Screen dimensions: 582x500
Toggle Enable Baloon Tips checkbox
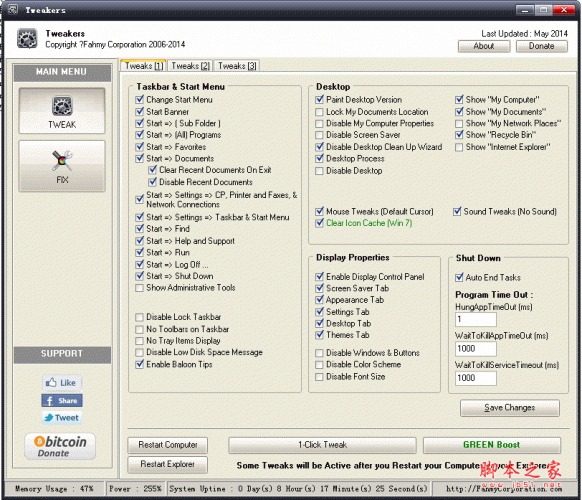click(140, 364)
